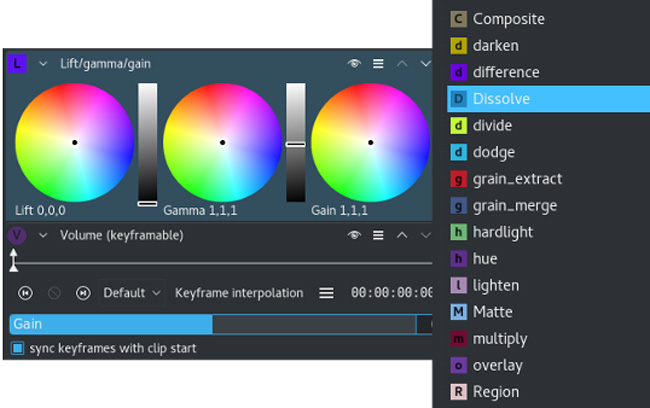Collapse the Lift/gamma/gain effect chevron
Viewport: 650px width, 408px height.
pos(43,64)
